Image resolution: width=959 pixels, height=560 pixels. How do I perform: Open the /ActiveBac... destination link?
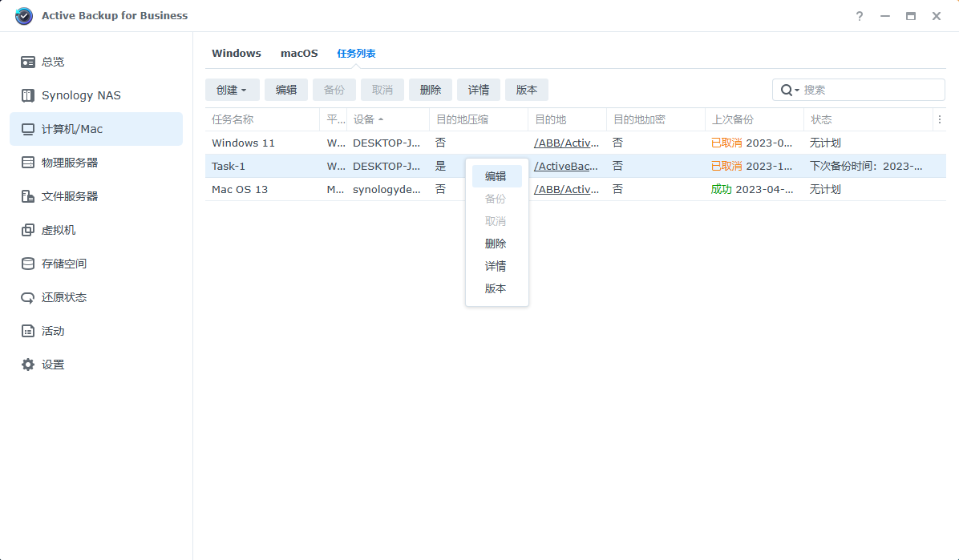click(x=565, y=166)
